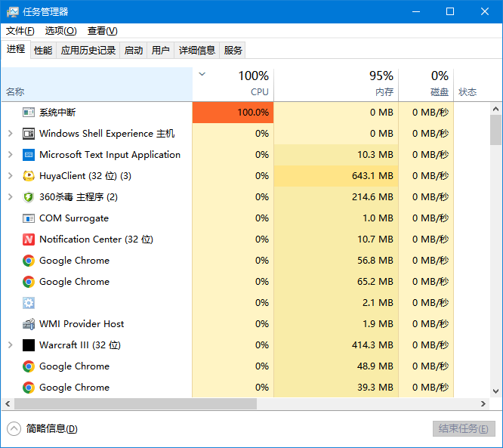Sort by the CPU column header
This screenshot has height=448, width=503.
pos(233,85)
